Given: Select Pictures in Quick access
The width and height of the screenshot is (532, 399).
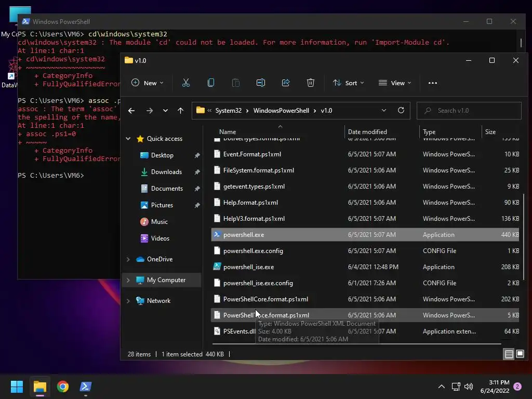Looking at the screenshot, I should click(x=162, y=205).
